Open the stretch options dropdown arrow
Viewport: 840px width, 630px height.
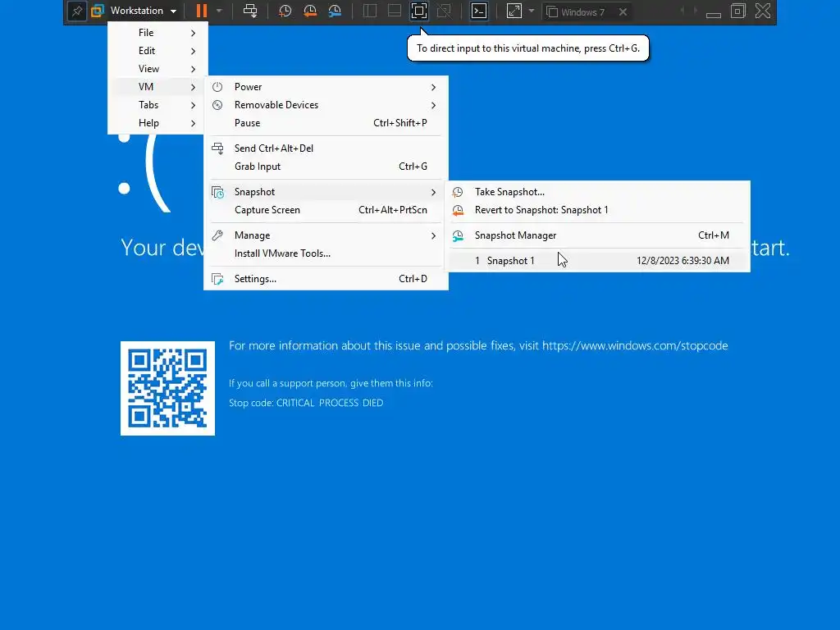point(532,11)
